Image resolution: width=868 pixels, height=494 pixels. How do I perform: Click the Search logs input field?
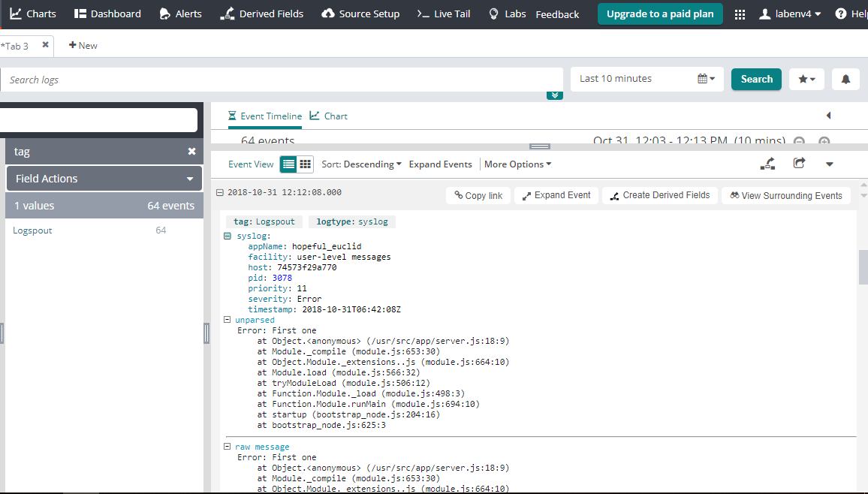(282, 80)
